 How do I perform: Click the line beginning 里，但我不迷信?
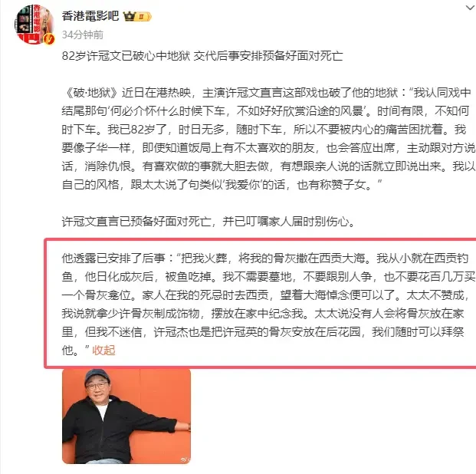[x=263, y=332]
